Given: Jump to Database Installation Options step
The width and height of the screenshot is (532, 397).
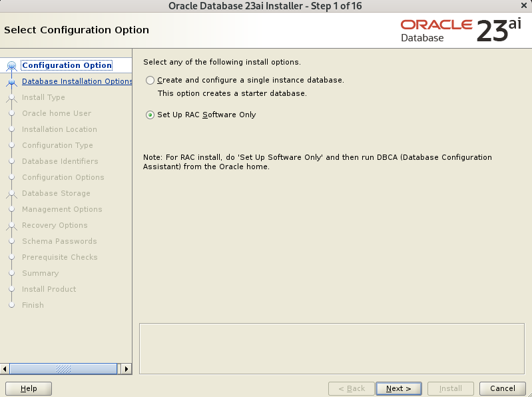Looking at the screenshot, I should coord(77,81).
